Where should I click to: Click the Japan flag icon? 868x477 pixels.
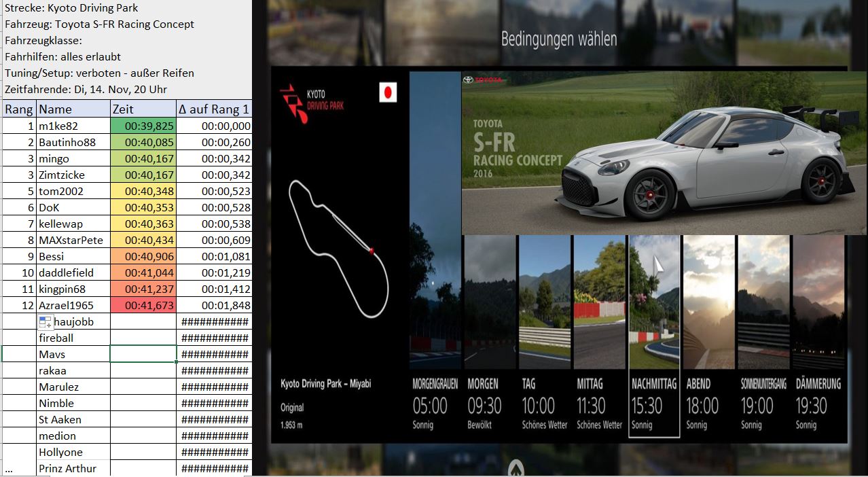(x=388, y=92)
